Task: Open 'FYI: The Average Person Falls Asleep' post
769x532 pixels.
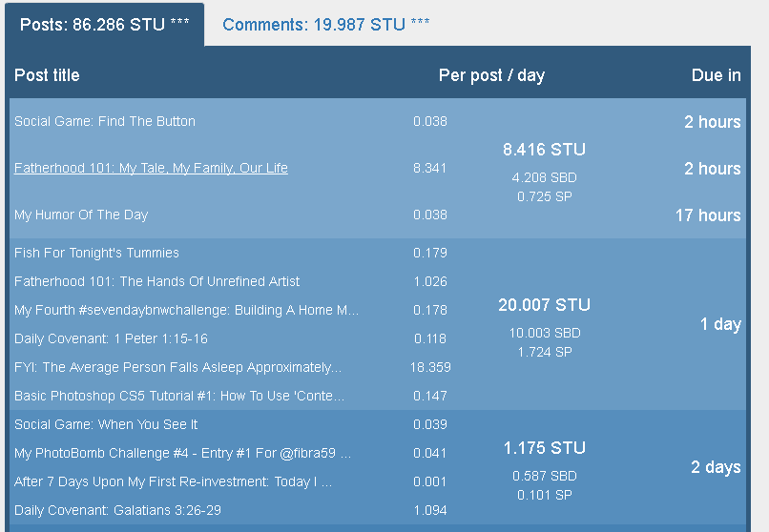Action: [x=177, y=367]
